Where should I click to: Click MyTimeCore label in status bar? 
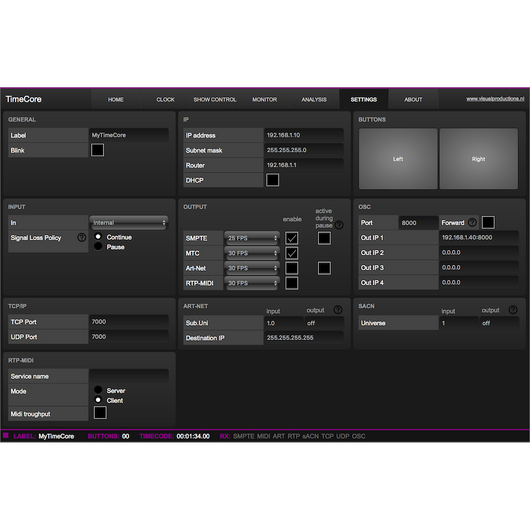coord(56,436)
